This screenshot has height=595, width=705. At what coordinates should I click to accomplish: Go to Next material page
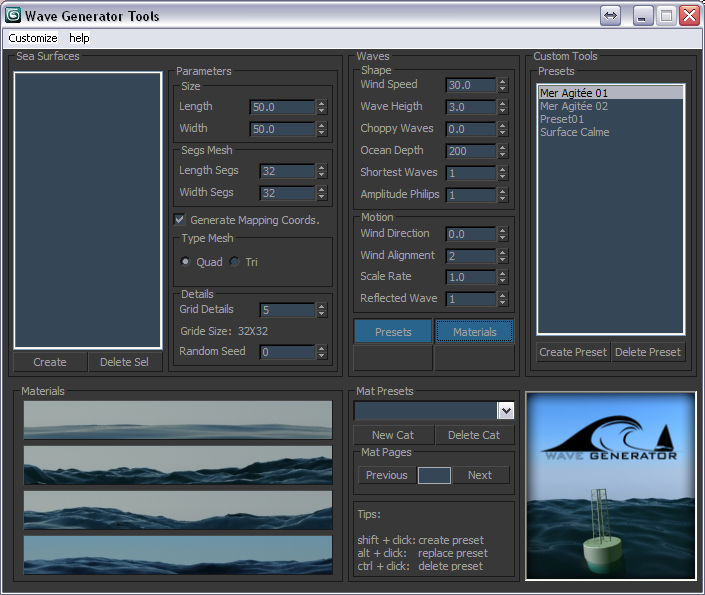pyautogui.click(x=480, y=475)
